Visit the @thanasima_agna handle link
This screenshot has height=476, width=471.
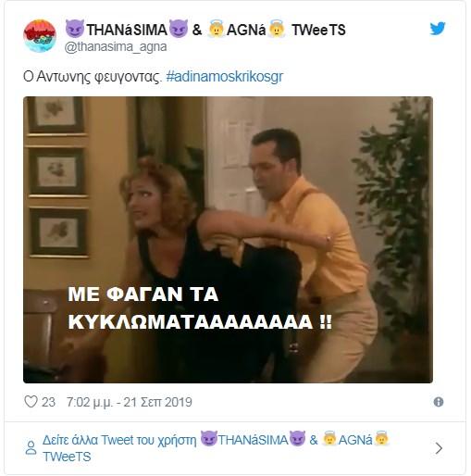116,47
